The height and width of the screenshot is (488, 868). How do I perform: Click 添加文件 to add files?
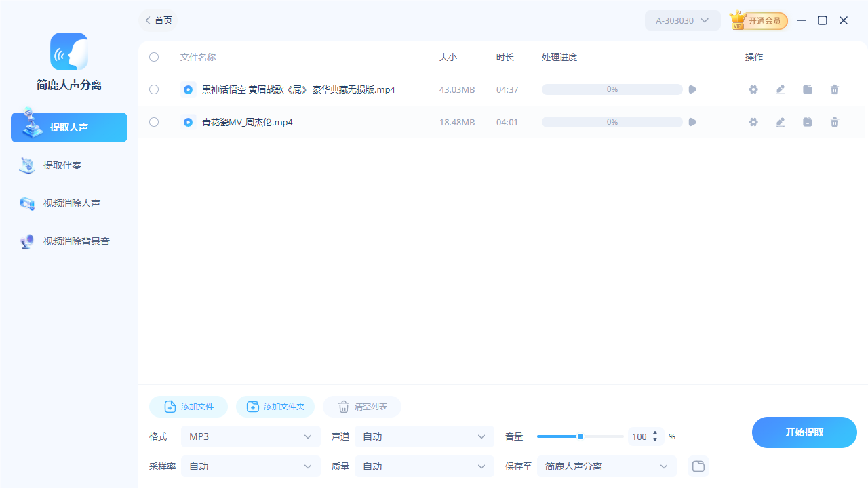tap(188, 407)
